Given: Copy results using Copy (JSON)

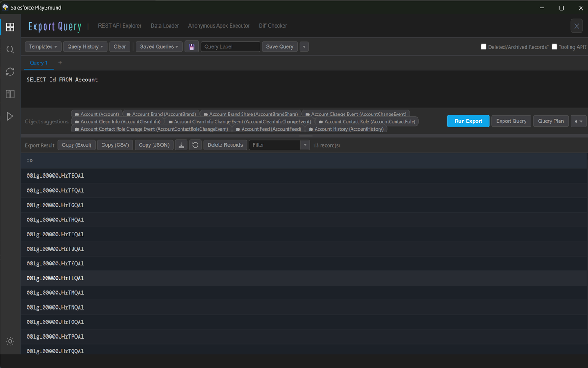Looking at the screenshot, I should coord(154,145).
